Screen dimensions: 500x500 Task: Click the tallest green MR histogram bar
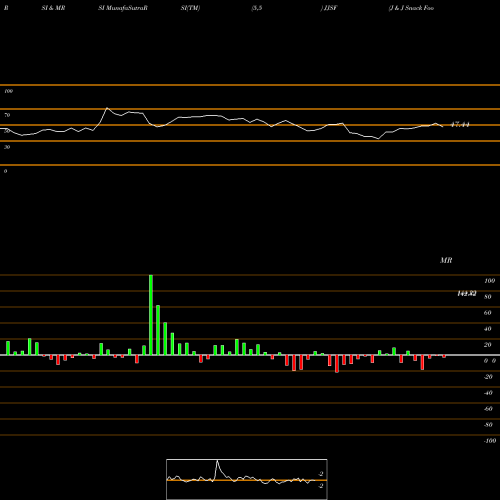[151, 315]
